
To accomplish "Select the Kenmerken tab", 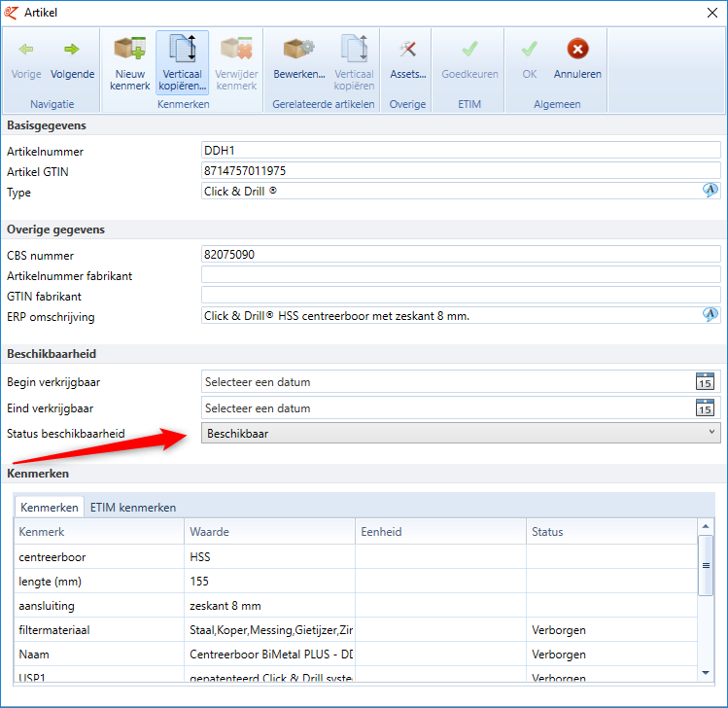I will [x=50, y=508].
